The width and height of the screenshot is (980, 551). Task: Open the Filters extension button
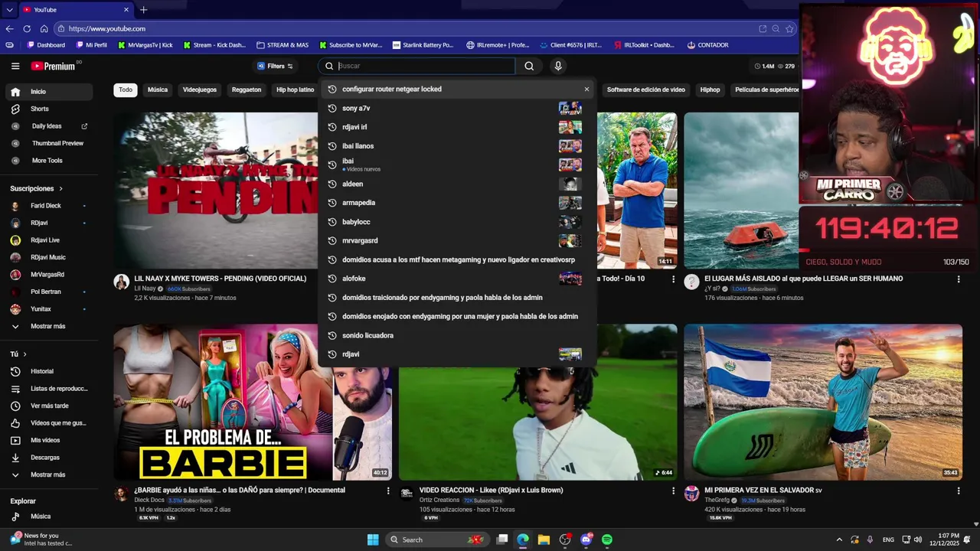click(x=275, y=67)
